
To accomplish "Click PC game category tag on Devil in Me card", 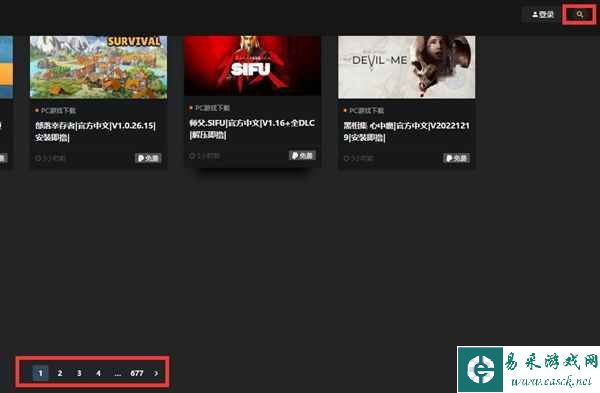I will pyautogui.click(x=364, y=111).
